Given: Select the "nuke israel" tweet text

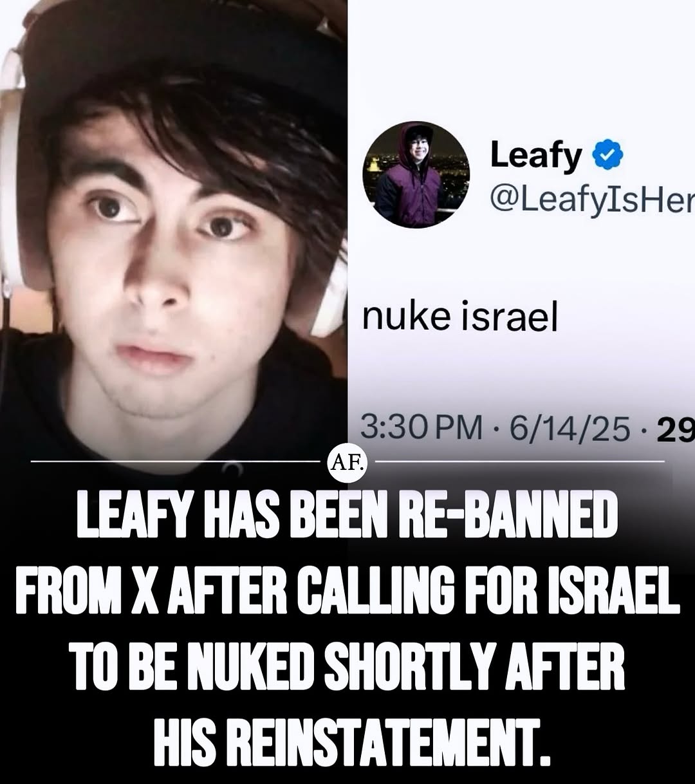Looking at the screenshot, I should coord(459,317).
